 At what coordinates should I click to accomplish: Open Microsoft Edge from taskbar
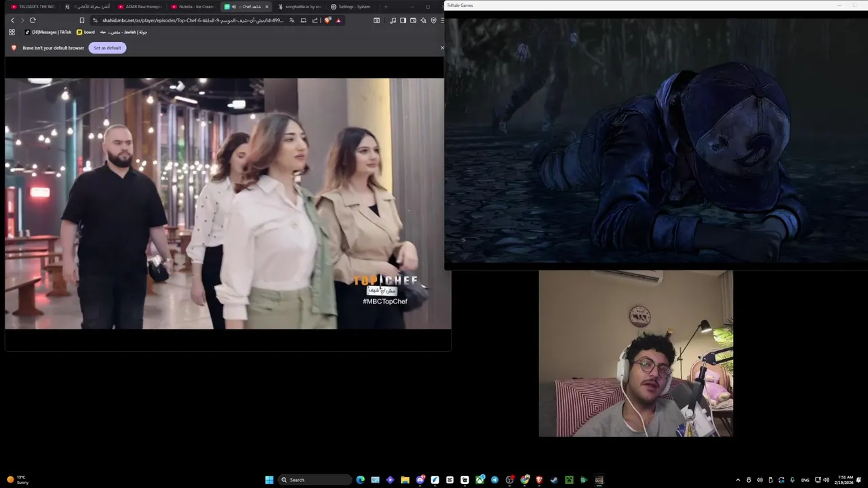click(360, 480)
